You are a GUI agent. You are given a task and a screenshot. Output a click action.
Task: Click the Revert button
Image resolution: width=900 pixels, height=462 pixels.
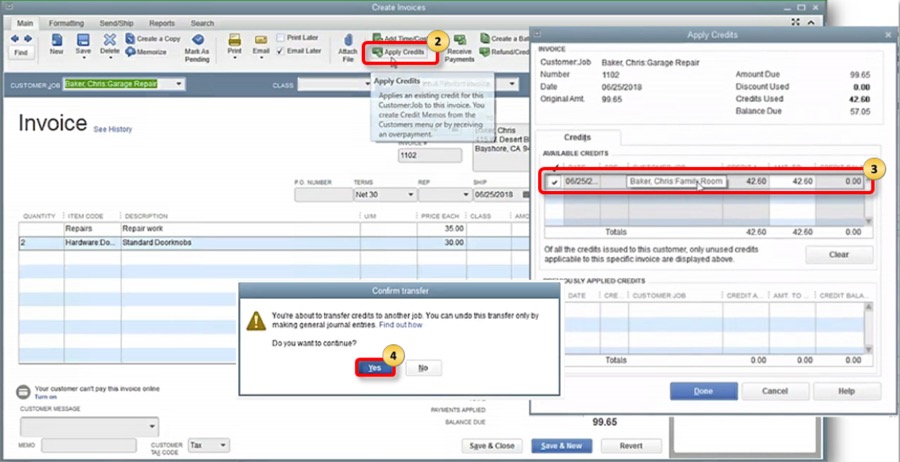pyautogui.click(x=631, y=446)
